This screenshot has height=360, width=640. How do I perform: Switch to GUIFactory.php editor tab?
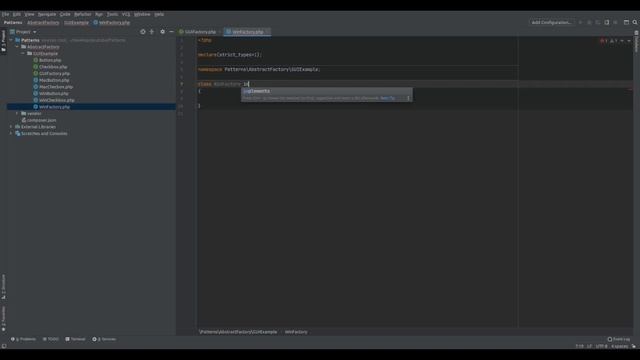(x=200, y=32)
